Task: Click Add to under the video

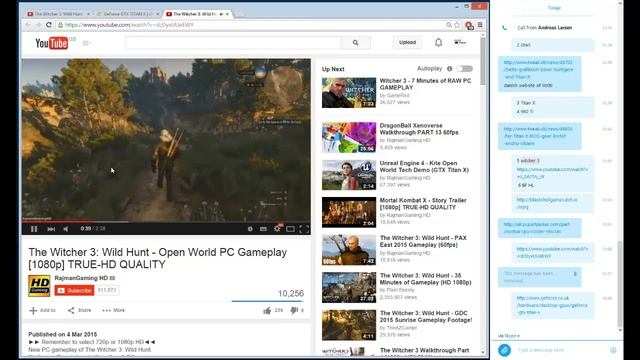Action: coord(42,310)
